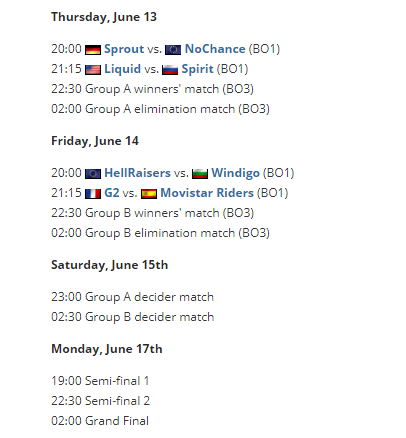Click the Bulgarian flag beside Windigo
406x438 pixels.
tap(200, 174)
